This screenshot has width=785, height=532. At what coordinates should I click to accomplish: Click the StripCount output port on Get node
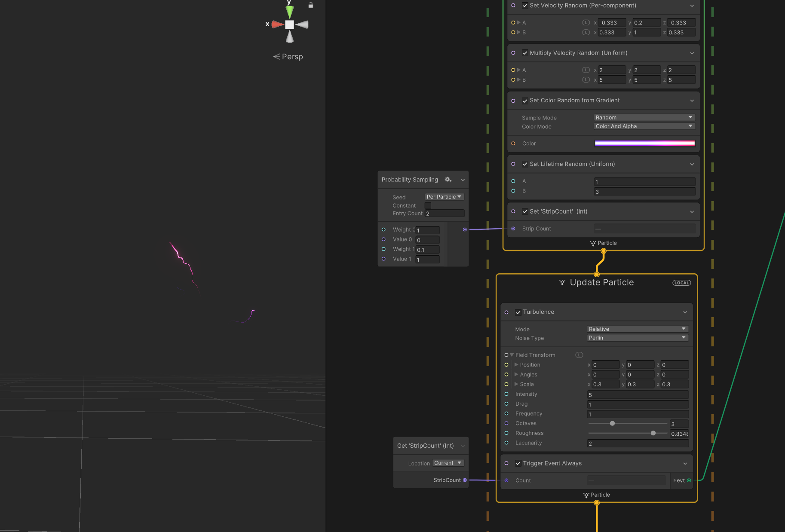465,480
